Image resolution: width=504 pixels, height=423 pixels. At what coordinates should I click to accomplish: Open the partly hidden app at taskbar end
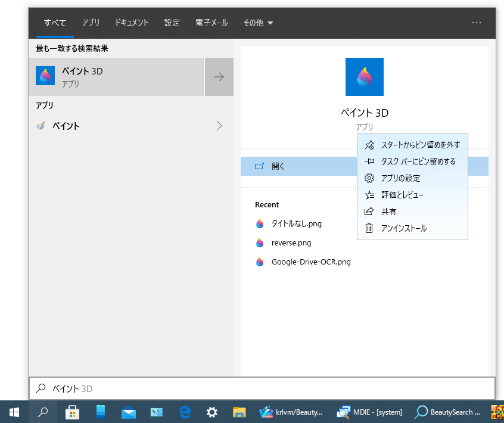pos(497,412)
